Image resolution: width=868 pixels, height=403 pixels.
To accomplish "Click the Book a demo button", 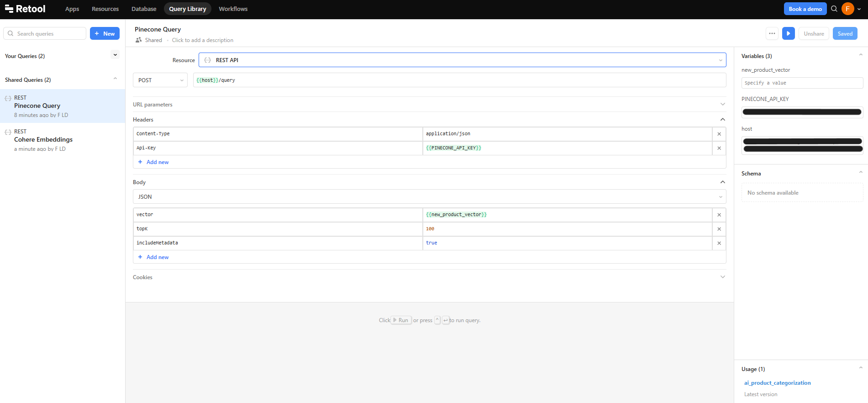I will pos(805,9).
